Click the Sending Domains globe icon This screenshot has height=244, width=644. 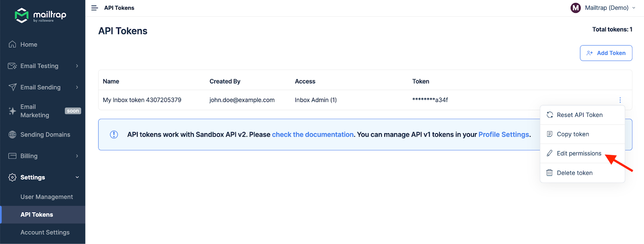pyautogui.click(x=12, y=135)
